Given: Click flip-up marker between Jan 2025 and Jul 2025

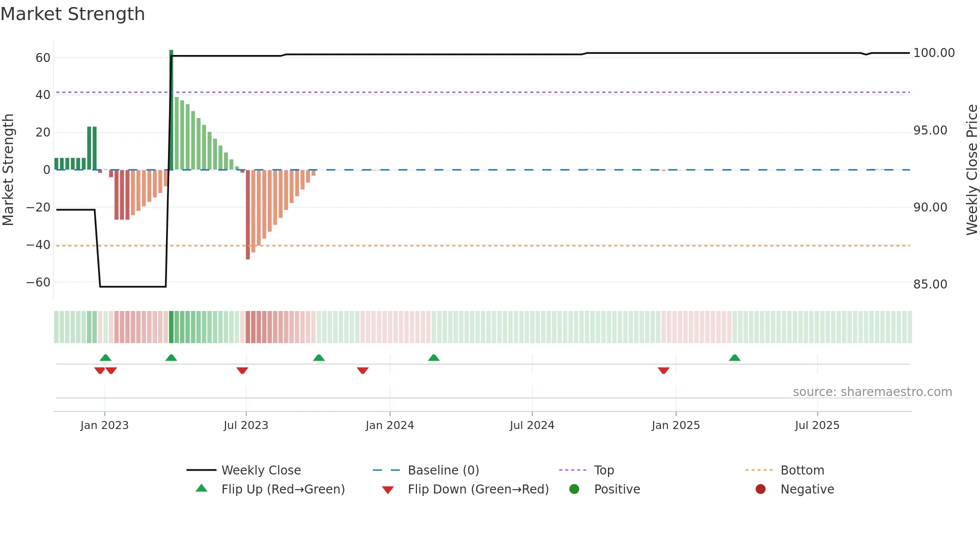Looking at the screenshot, I should [734, 357].
